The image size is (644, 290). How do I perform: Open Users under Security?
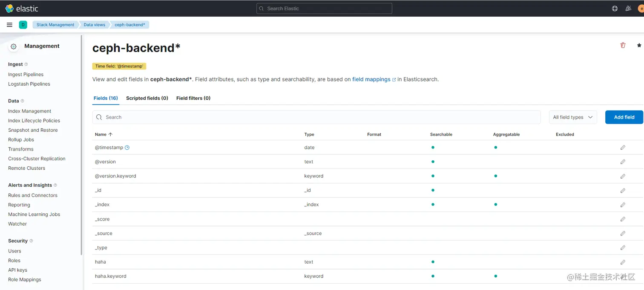14,251
